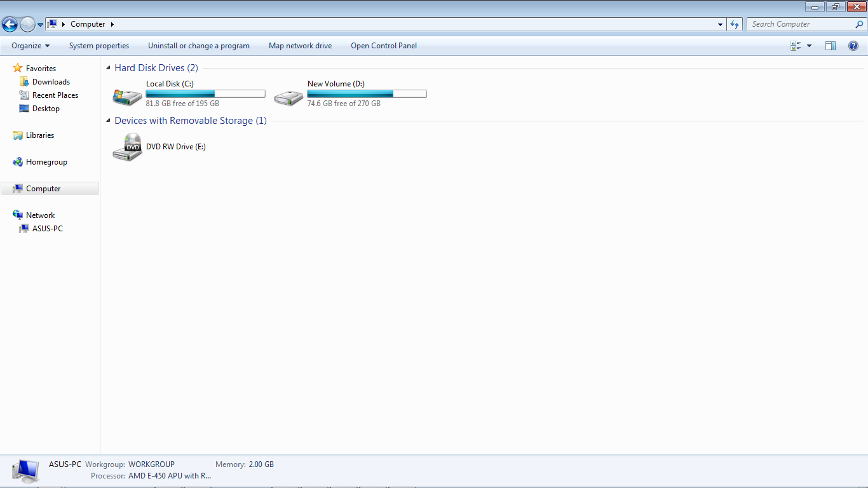Select Homegroup in the navigation pane
The height and width of the screenshot is (488, 868).
pyautogui.click(x=45, y=161)
